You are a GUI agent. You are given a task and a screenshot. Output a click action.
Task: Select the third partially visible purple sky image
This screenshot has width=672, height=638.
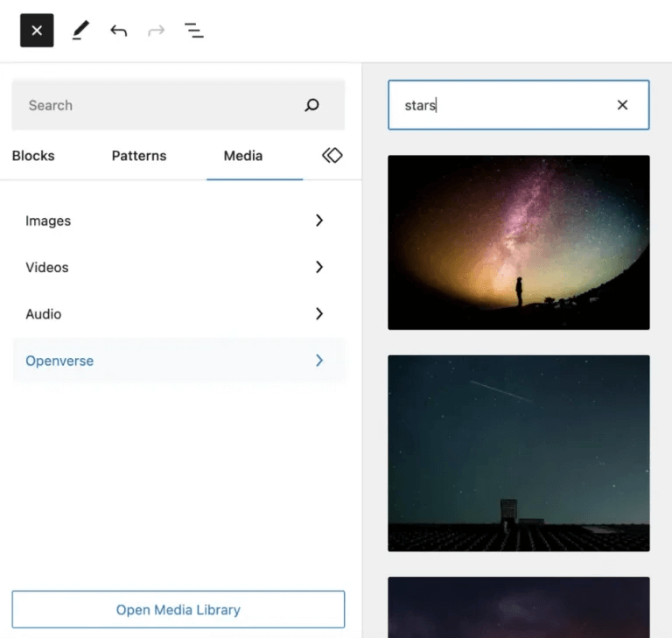[519, 607]
